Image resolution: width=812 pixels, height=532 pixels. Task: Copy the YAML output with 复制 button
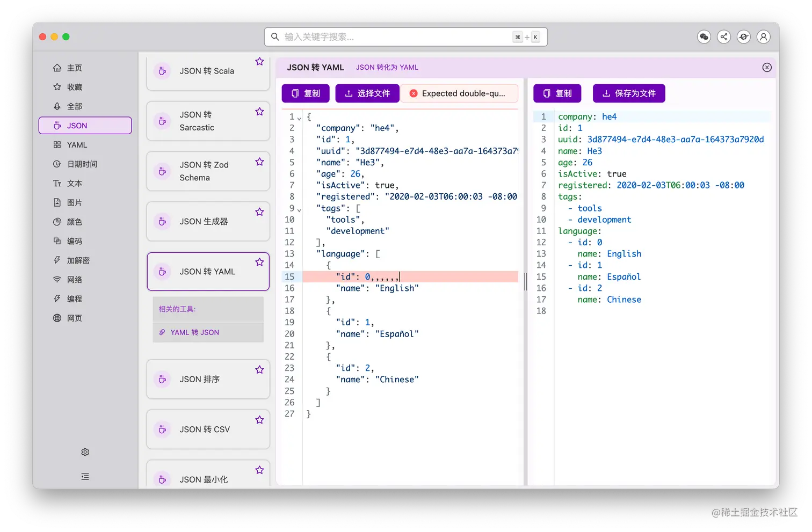(557, 93)
